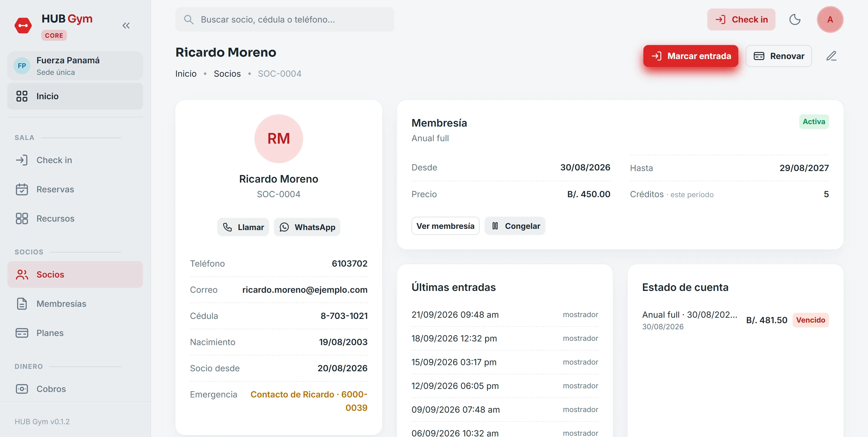Viewport: 868px width, 437px height.
Task: Click the RM profile avatar
Action: [279, 139]
